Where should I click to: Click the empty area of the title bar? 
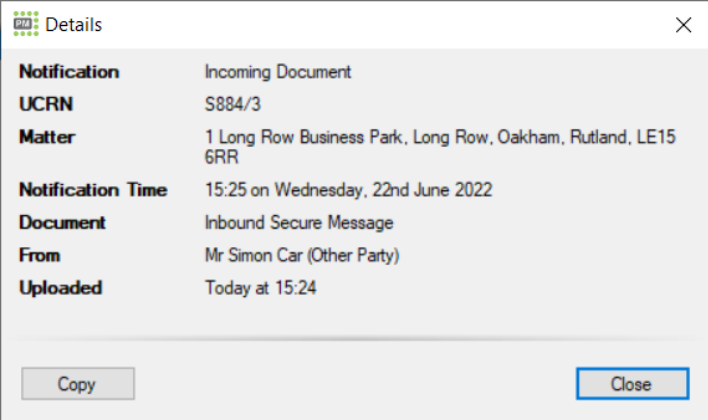(380, 25)
